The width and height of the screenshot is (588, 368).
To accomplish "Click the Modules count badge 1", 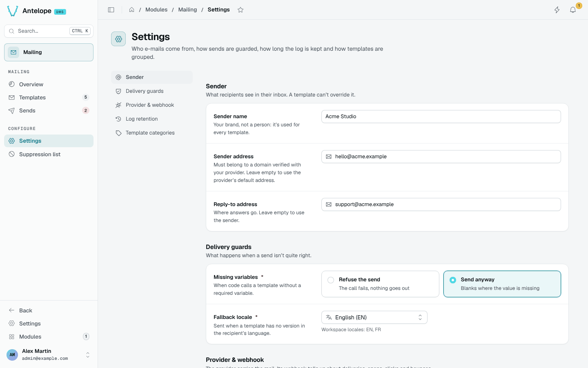I will [86, 337].
